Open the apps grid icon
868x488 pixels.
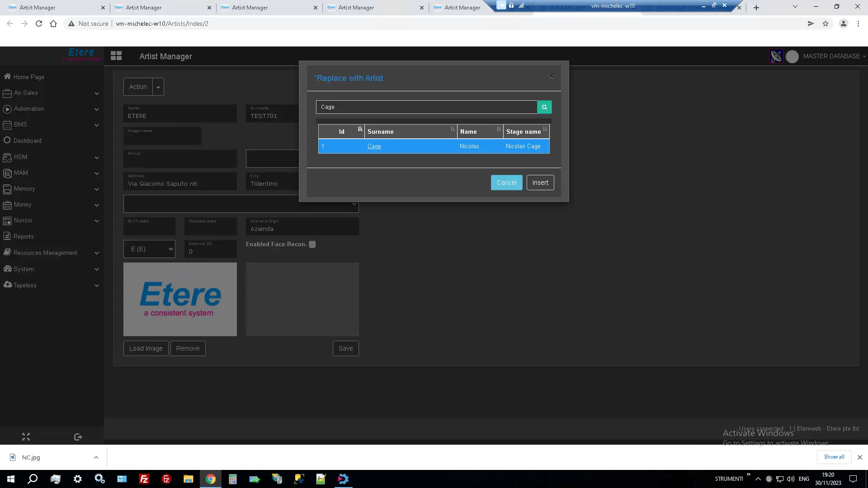(x=116, y=56)
